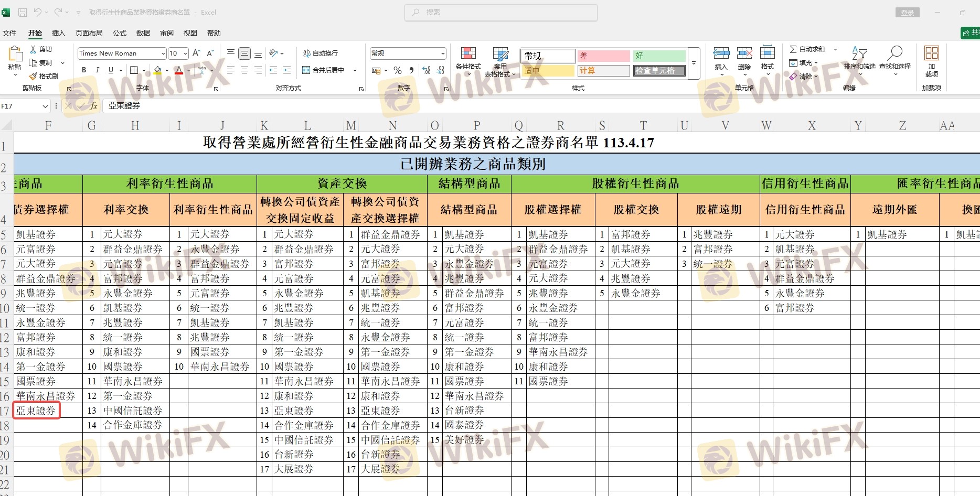Toggle Wrap Text (自动换行)
Screen dimensions: 980x496
[321, 53]
